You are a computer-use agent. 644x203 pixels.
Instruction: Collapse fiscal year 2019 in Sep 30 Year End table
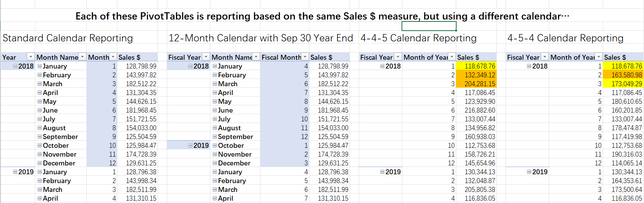190,146
